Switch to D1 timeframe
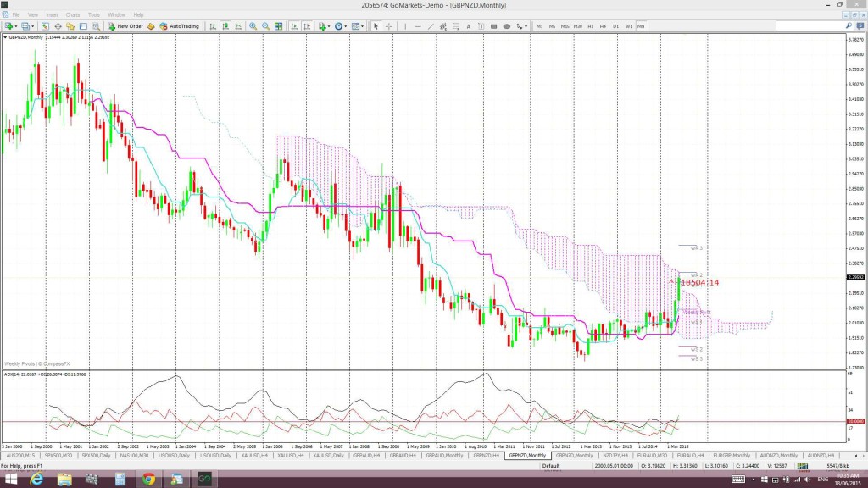This screenshot has height=488, width=868. pyautogui.click(x=615, y=26)
